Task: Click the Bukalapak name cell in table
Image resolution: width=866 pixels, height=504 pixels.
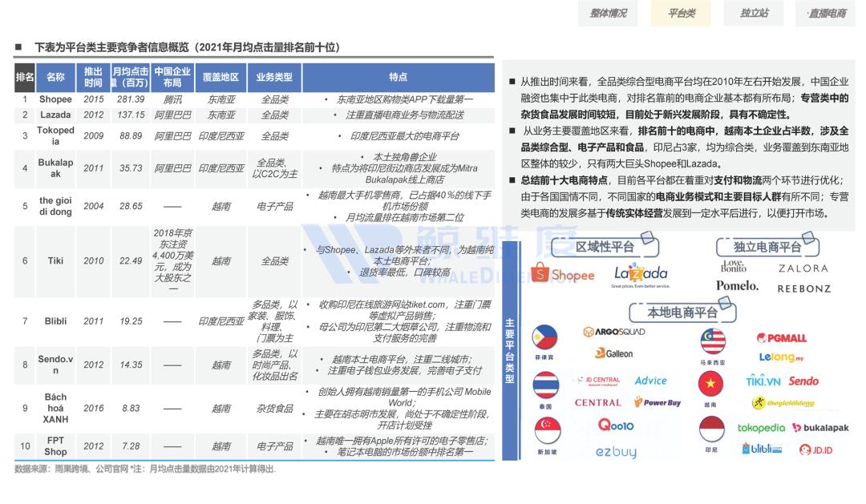Action: click(55, 167)
